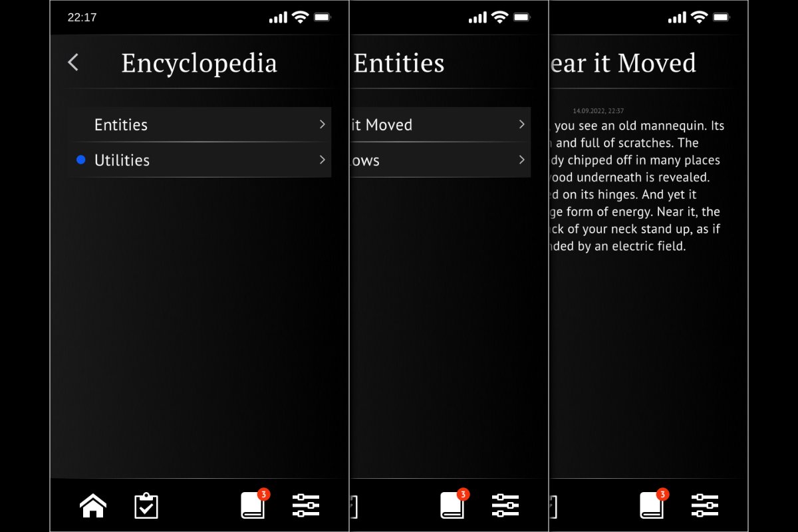Tap the sliders icon on the Entities screen
The height and width of the screenshot is (532, 798).
[505, 505]
